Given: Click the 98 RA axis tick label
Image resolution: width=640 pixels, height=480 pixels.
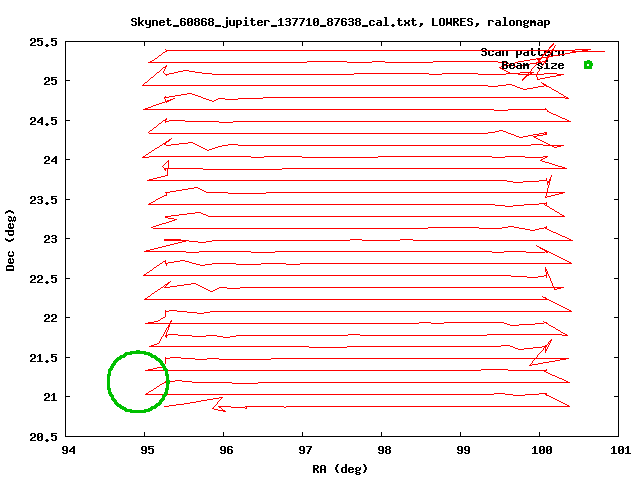Looking at the screenshot, I should pos(384,450).
